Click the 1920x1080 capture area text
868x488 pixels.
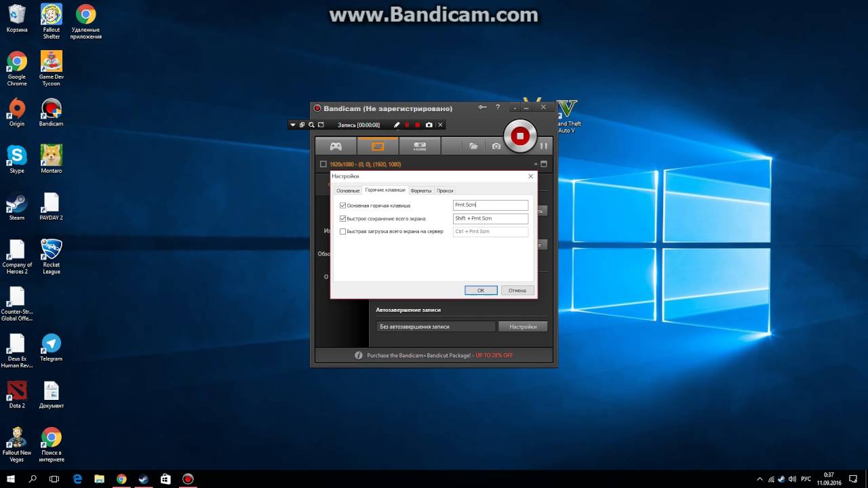click(365, 165)
